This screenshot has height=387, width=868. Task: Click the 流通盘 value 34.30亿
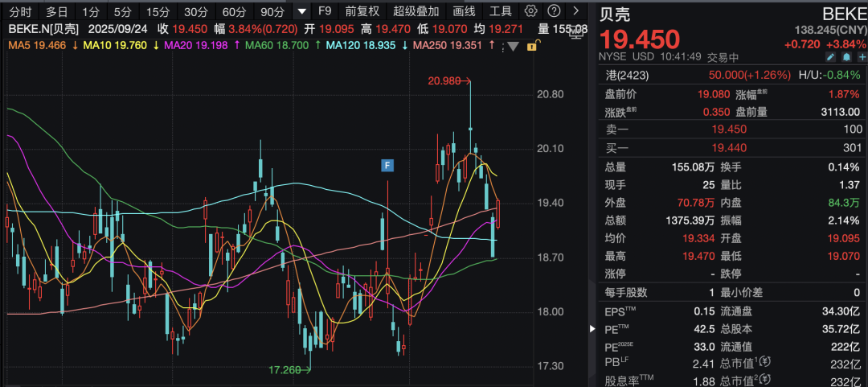pyautogui.click(x=841, y=311)
